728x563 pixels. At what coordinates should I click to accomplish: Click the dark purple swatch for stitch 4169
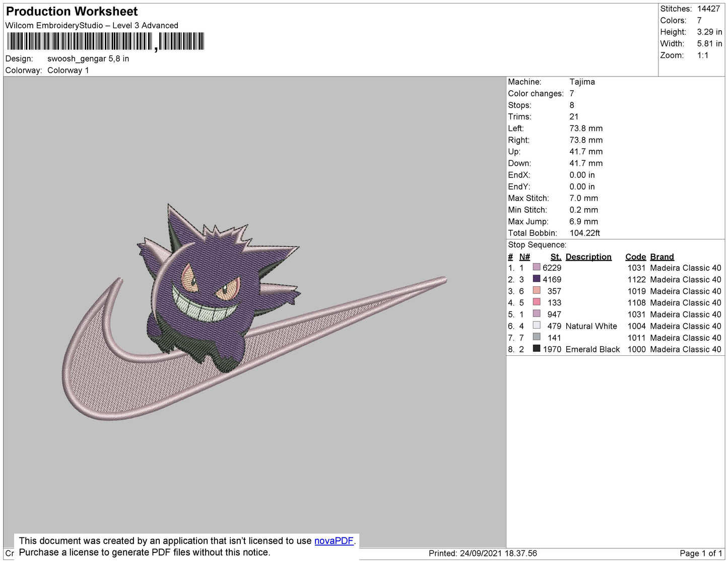pyautogui.click(x=537, y=279)
